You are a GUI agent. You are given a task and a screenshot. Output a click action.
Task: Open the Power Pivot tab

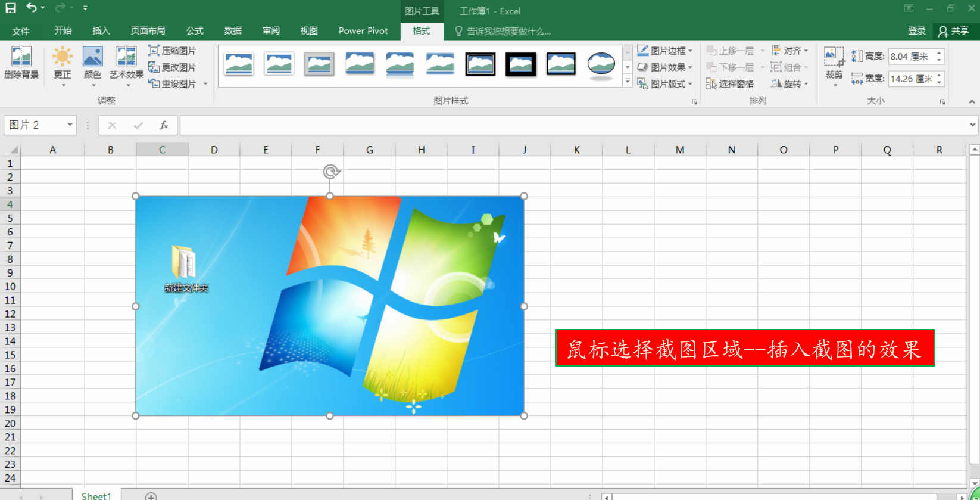point(363,31)
